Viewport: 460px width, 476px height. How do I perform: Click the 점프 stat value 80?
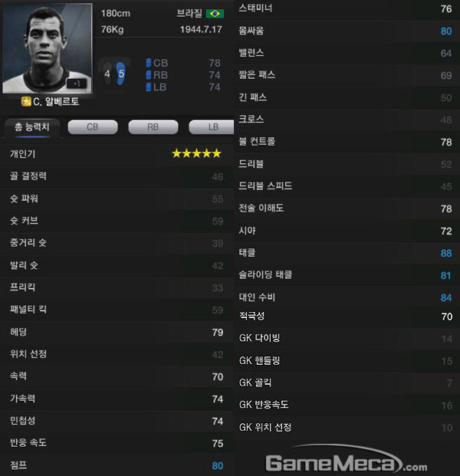click(x=218, y=466)
